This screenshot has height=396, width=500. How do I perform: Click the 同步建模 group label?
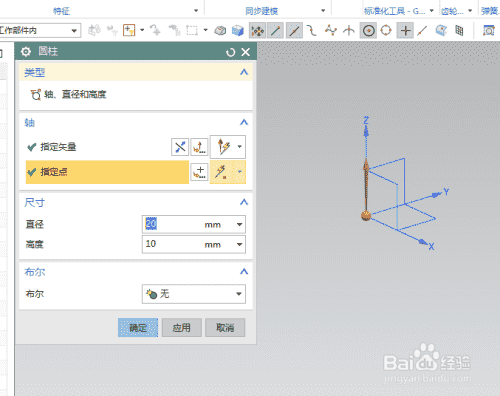[262, 11]
